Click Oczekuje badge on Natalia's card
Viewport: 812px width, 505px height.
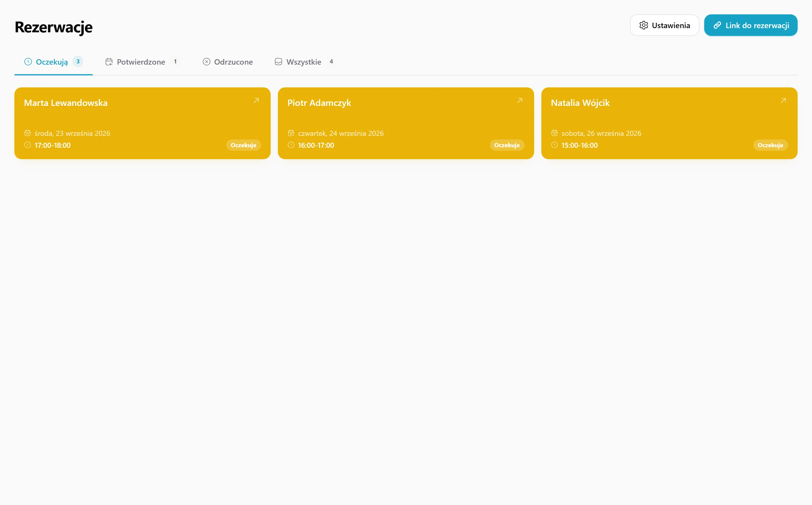(770, 145)
